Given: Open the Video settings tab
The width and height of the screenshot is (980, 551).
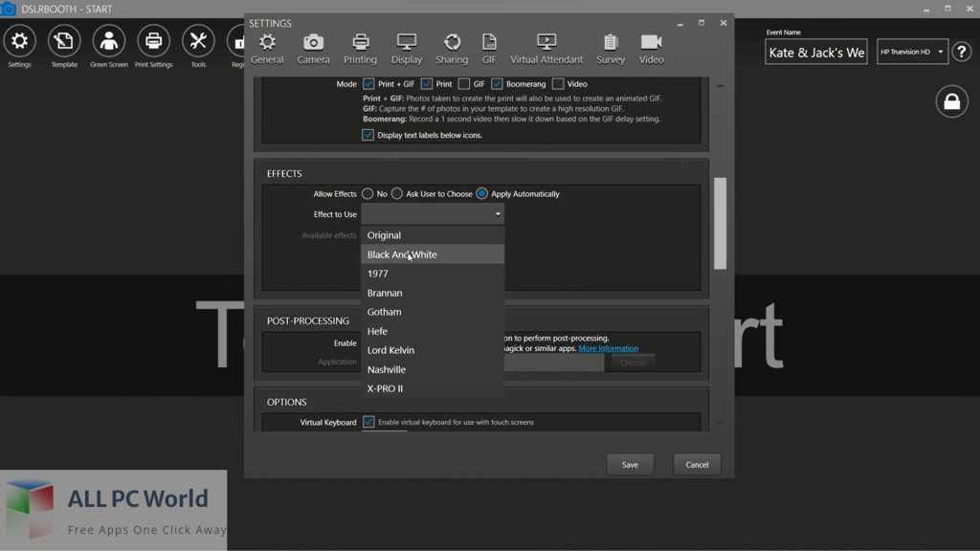Looking at the screenshot, I should [651, 49].
